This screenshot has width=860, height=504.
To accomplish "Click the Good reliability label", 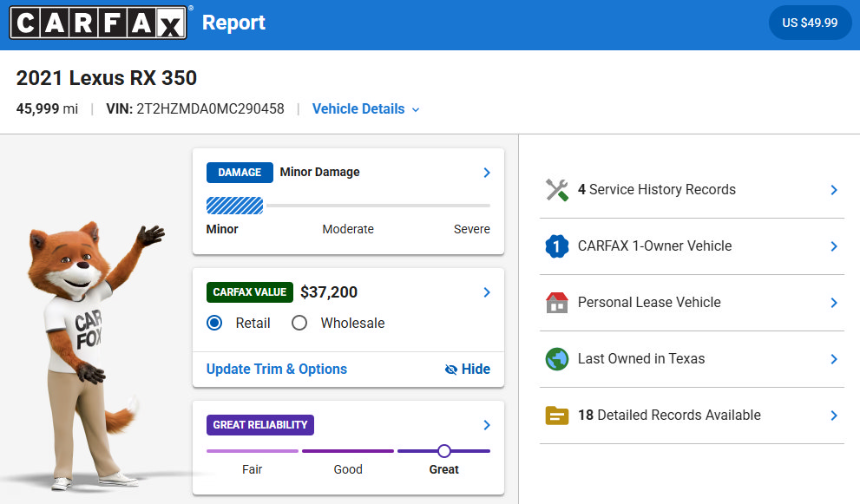I will [x=348, y=469].
